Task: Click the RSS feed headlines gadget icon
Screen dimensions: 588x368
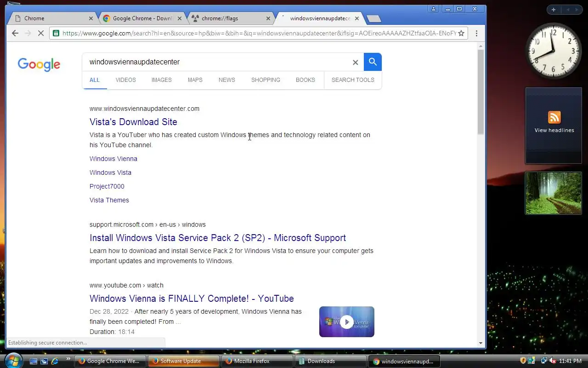Action: pyautogui.click(x=554, y=117)
